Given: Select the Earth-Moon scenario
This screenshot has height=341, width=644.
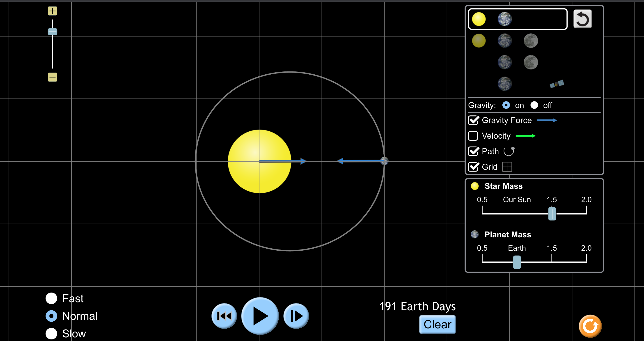Looking at the screenshot, I should [x=518, y=62].
